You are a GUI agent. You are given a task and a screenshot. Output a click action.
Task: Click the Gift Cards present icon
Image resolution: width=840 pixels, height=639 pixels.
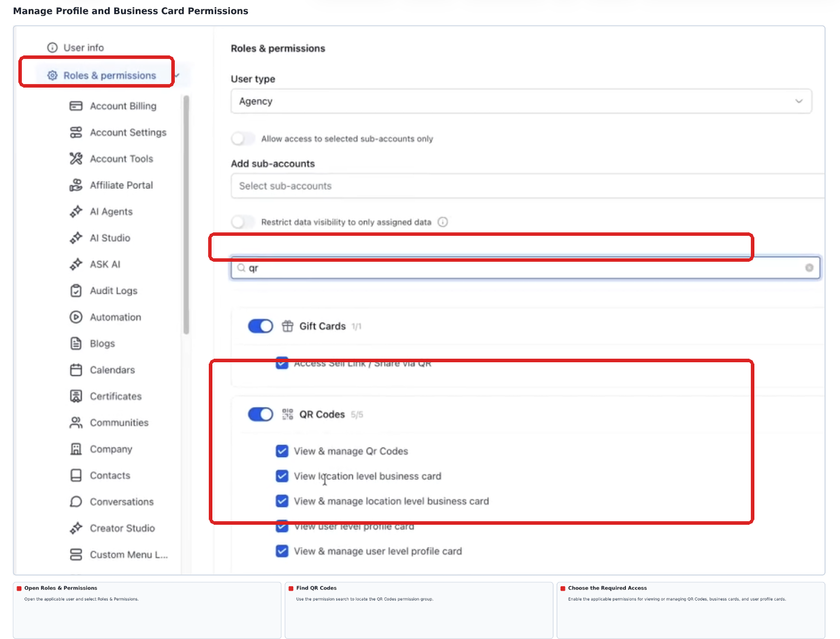[287, 326]
